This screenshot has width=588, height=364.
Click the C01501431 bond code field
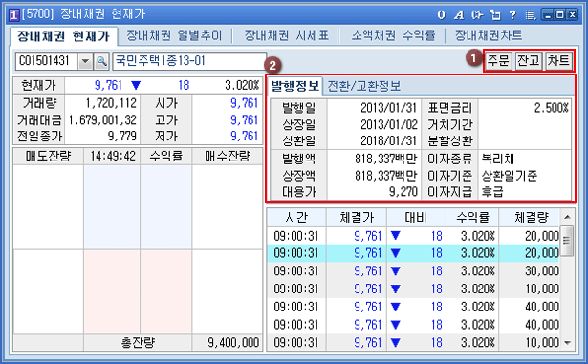point(47,61)
